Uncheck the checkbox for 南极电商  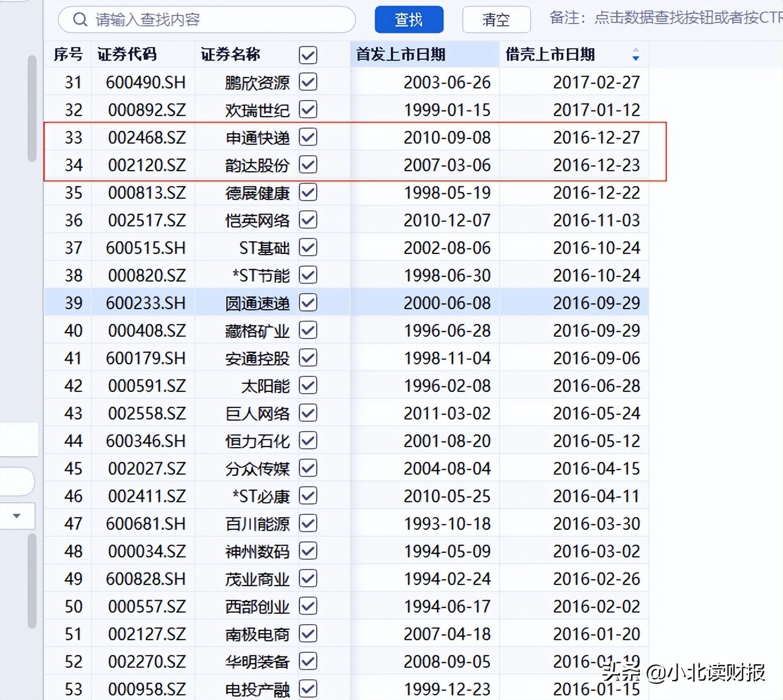pyautogui.click(x=308, y=634)
